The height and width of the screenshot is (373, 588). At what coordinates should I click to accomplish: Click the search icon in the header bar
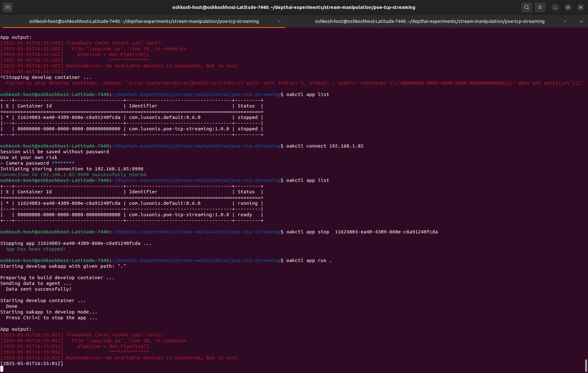526,7
